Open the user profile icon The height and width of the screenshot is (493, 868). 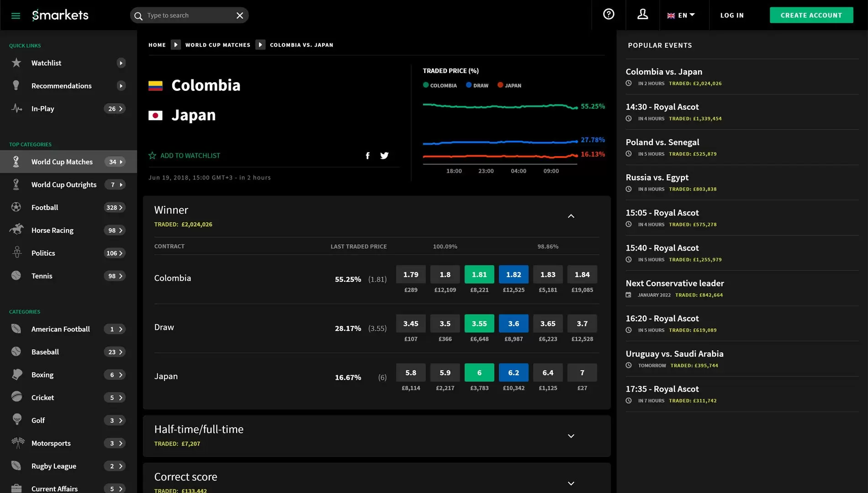(x=643, y=14)
